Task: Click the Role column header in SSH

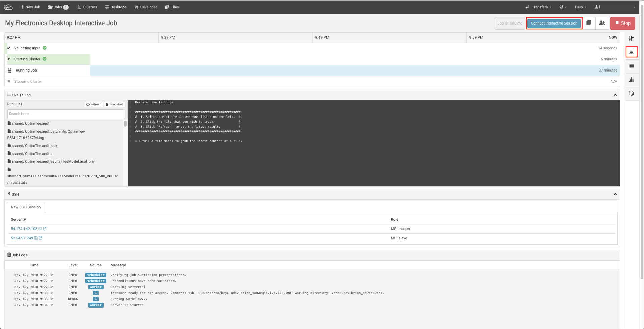Action: click(394, 219)
